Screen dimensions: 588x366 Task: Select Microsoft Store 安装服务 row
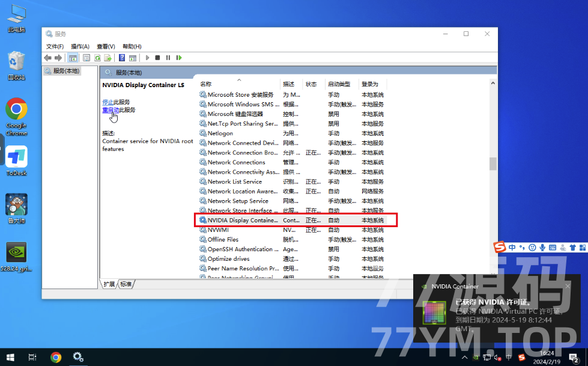click(292, 94)
